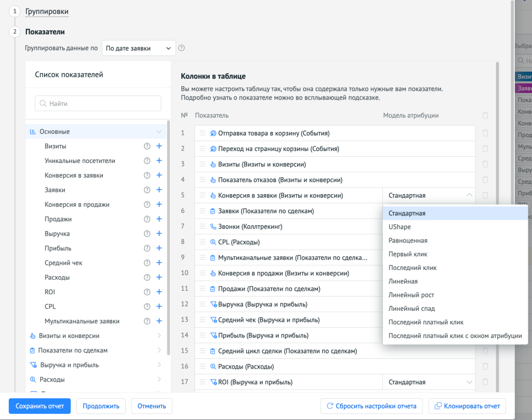
Task: Choose Последний платный клик option
Action: 455,322
